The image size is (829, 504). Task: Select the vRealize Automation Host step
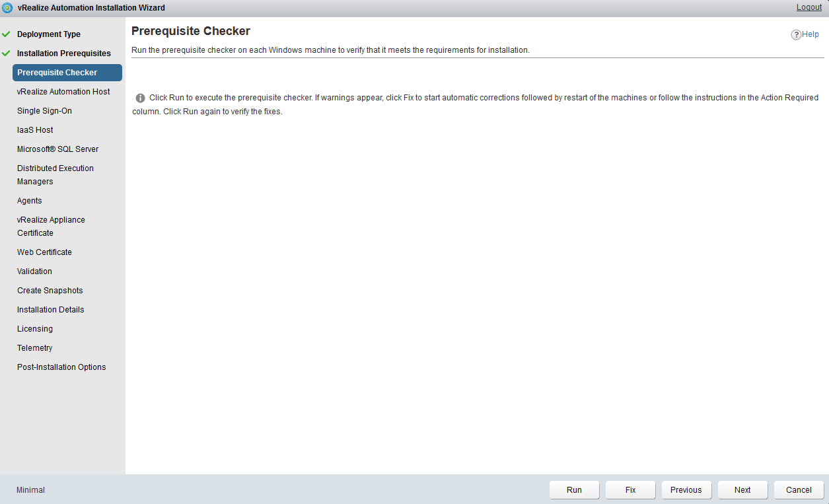click(63, 92)
